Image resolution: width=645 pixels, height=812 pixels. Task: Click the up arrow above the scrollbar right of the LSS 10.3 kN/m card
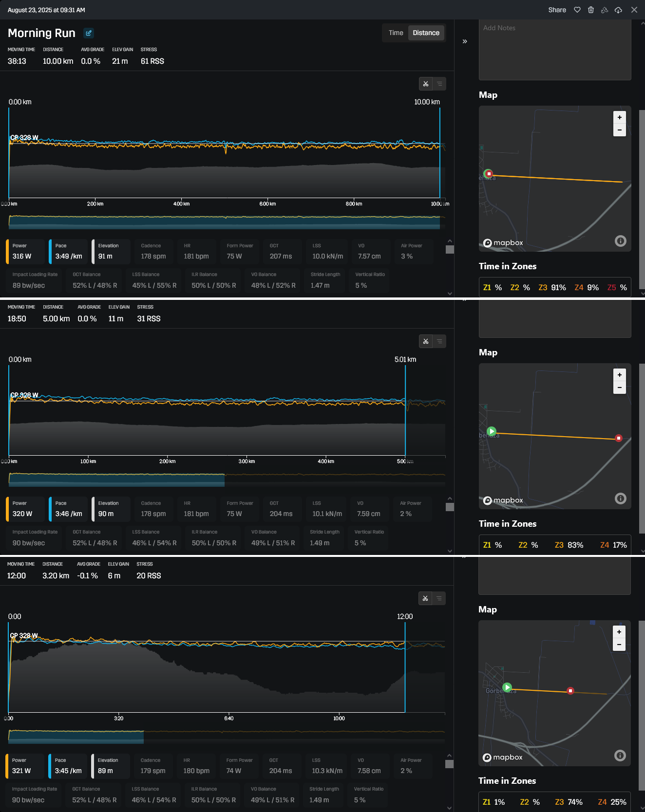click(x=449, y=756)
